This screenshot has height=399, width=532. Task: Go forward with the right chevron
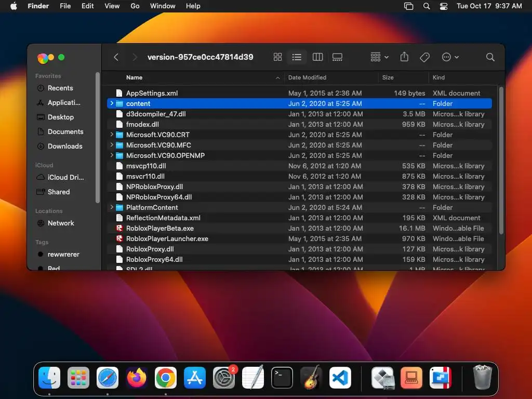click(135, 57)
